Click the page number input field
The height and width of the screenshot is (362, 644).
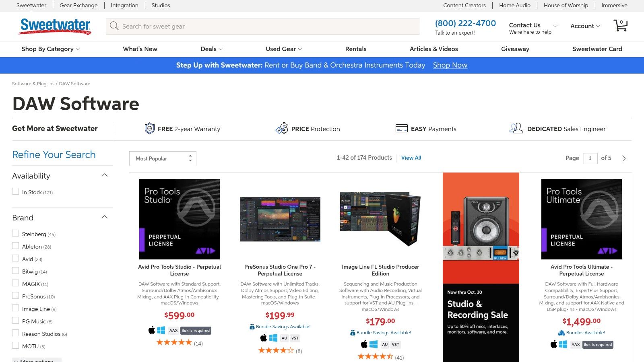(590, 158)
